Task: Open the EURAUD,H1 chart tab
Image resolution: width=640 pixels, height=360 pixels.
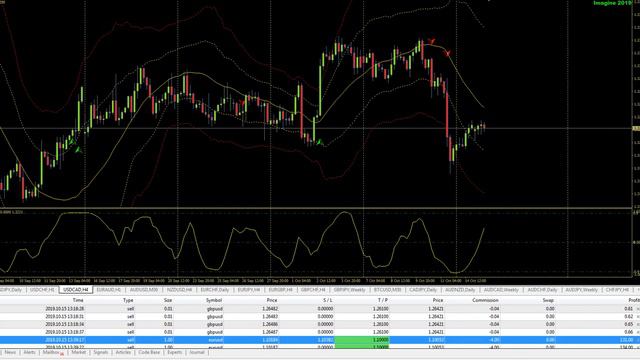Action: [109, 290]
